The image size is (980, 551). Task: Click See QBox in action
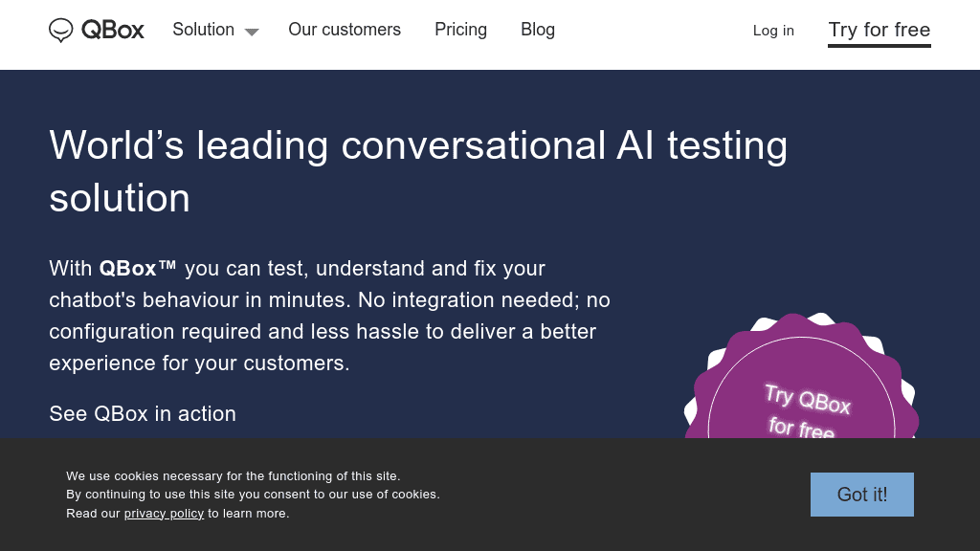pos(142,413)
